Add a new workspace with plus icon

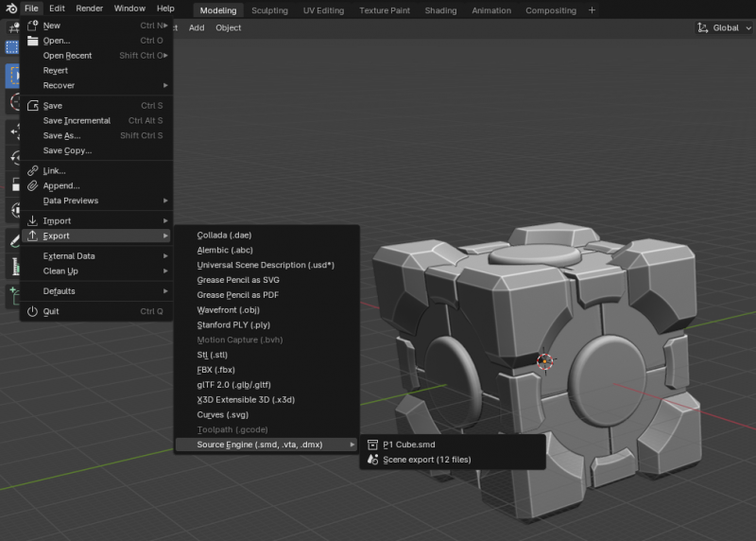pos(593,10)
